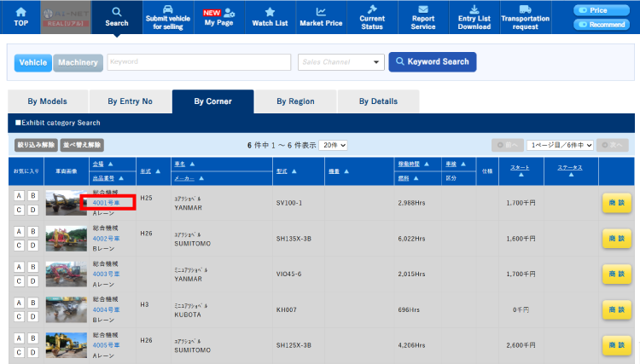Open Submit vehicle for selling
Screen dimensions: 640x364
168,17
